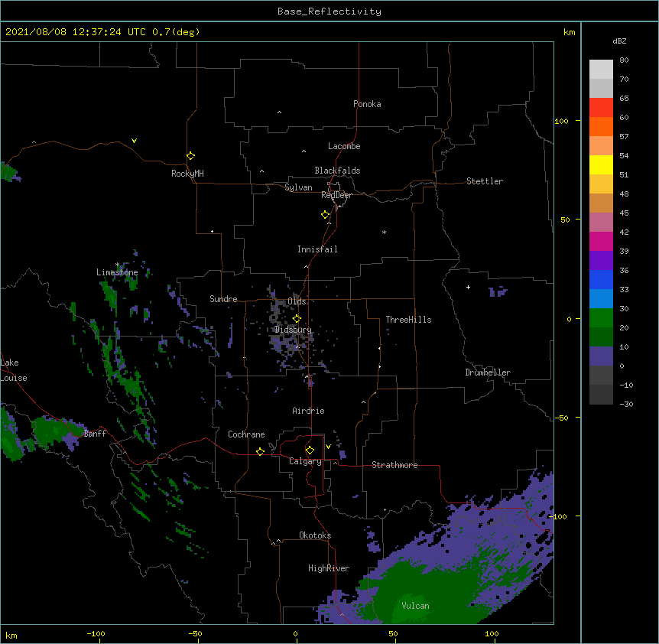The height and width of the screenshot is (644, 659).
Task: Click the right axis 100 km tick label
Action: coord(561,121)
